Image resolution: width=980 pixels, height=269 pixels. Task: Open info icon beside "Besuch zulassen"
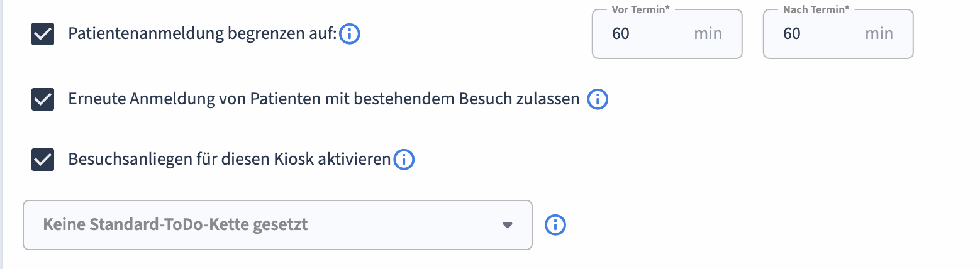[x=597, y=99]
